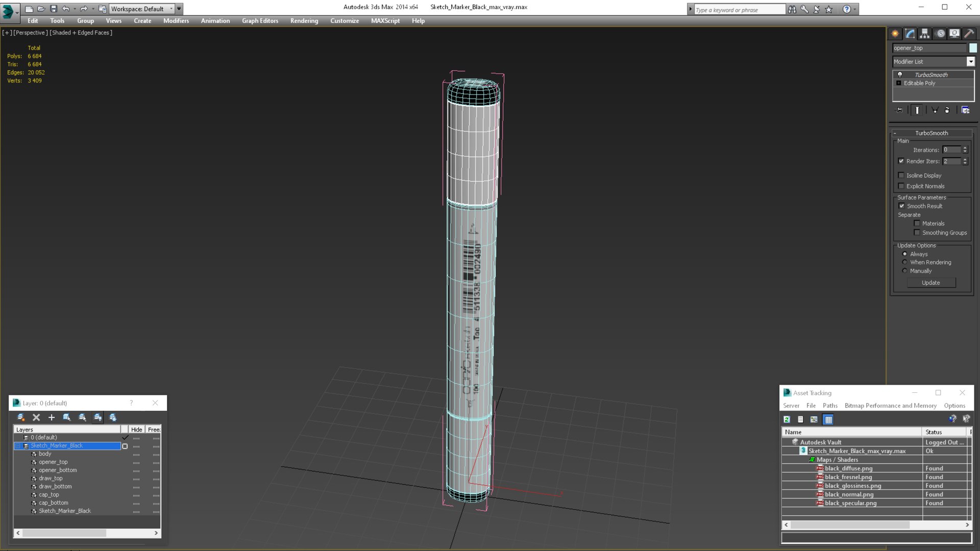Click the TurboSmooth Update button
Viewport: 980px width, 551px height.
click(931, 283)
